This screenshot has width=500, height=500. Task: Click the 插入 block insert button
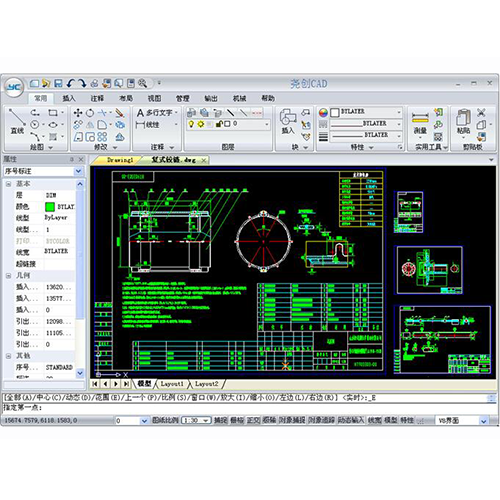tap(288, 122)
